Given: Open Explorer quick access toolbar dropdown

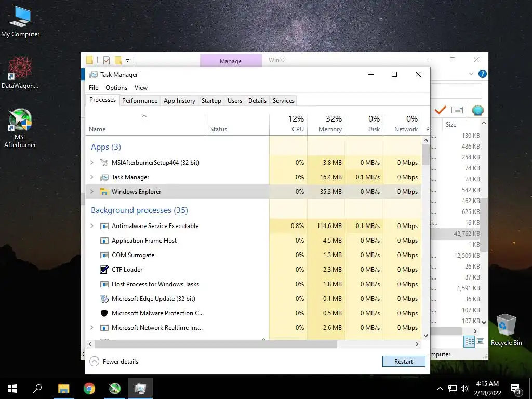Looking at the screenshot, I should (x=128, y=61).
